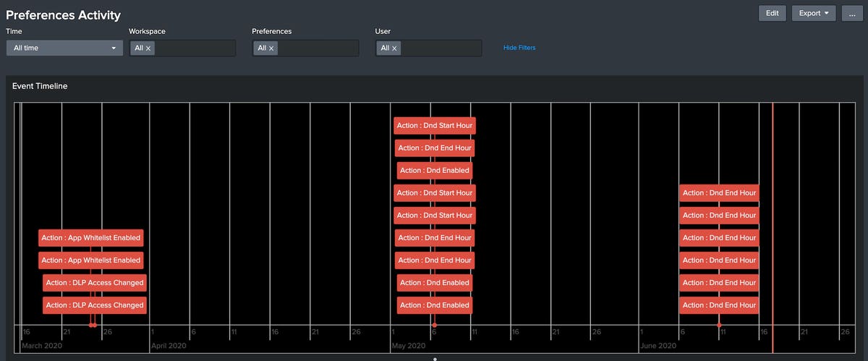Image resolution: width=868 pixels, height=361 pixels.
Task: Select the topmost June Dnd End Hour event
Action: point(719,192)
